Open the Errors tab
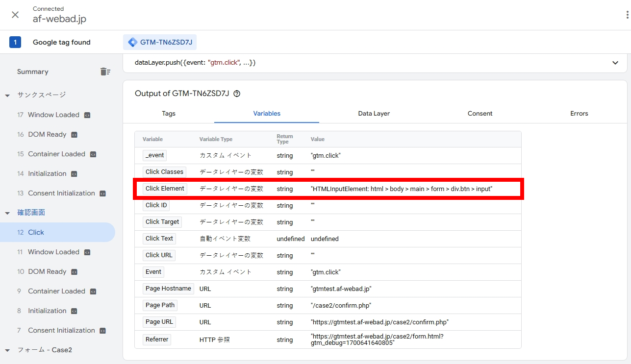 click(579, 113)
